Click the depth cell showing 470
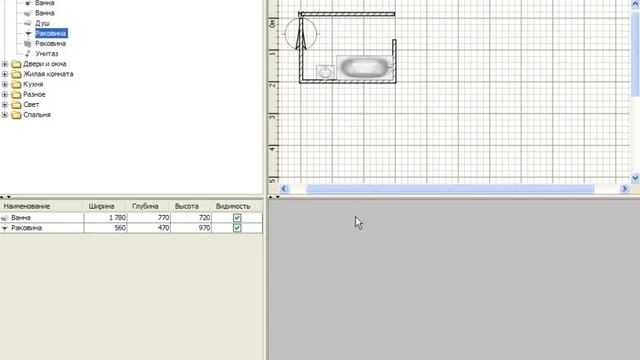The height and width of the screenshot is (360, 640). click(149, 228)
